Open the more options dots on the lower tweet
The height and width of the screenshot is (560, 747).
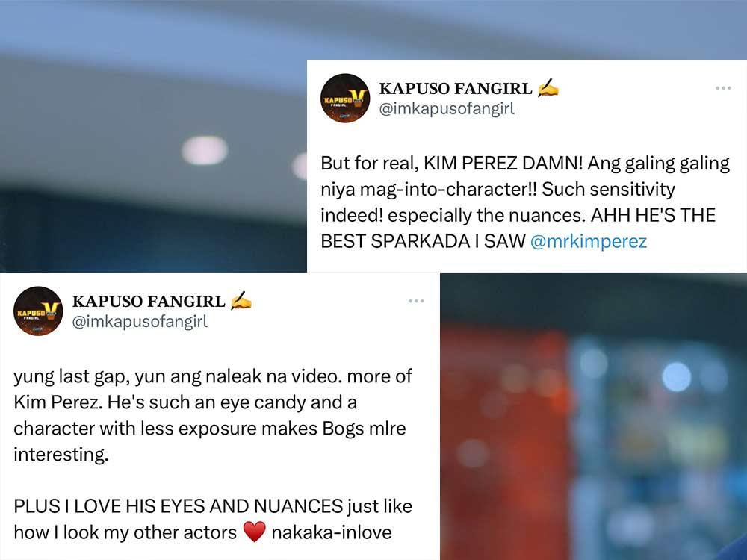click(x=416, y=300)
